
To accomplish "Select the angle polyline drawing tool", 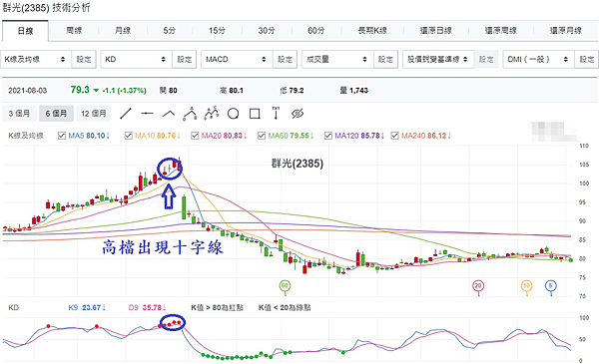I will 169,114.
